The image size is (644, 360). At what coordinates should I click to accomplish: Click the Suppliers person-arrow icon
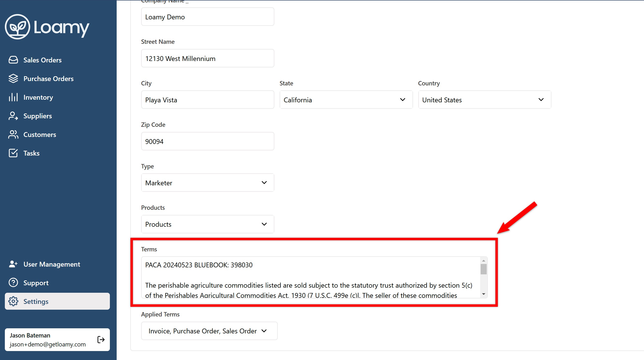[13, 116]
